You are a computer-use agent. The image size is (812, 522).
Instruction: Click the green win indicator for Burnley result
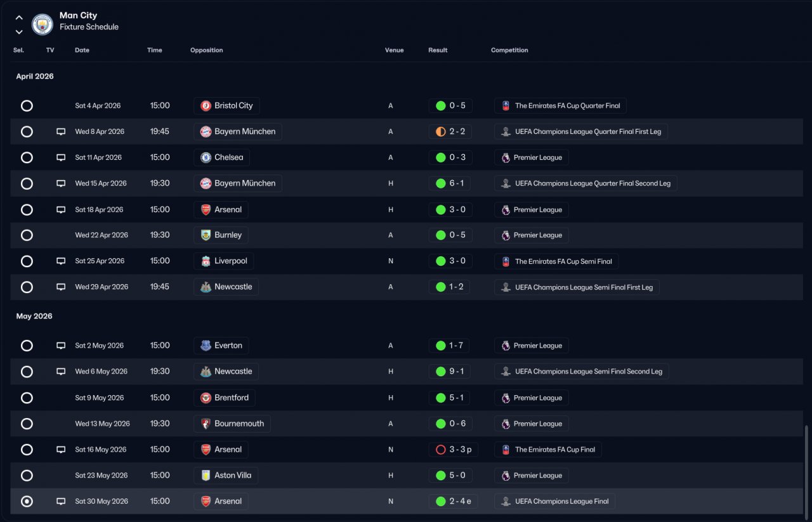(x=440, y=235)
